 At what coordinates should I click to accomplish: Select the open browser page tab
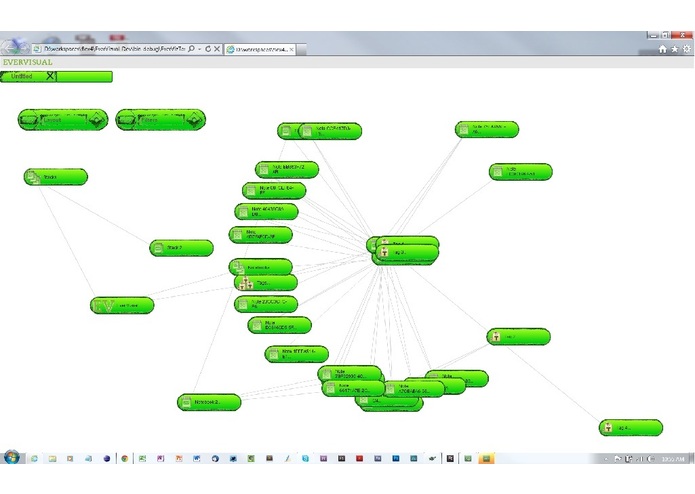[x=260, y=49]
